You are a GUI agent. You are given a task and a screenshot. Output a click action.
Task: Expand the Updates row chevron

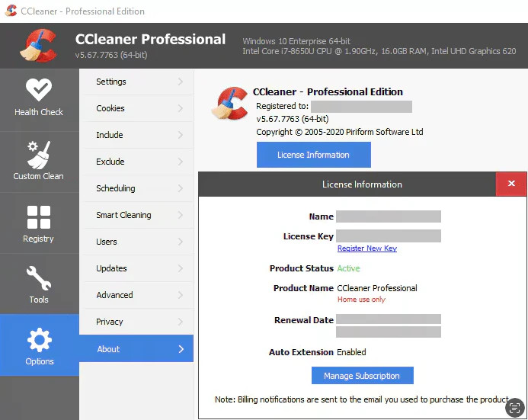[x=181, y=268]
